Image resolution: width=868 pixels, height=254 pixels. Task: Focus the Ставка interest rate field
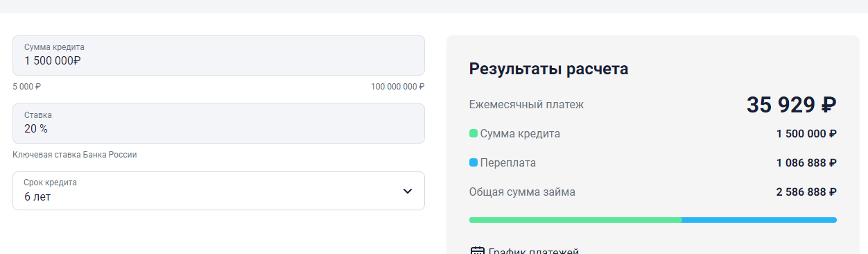[218, 124]
